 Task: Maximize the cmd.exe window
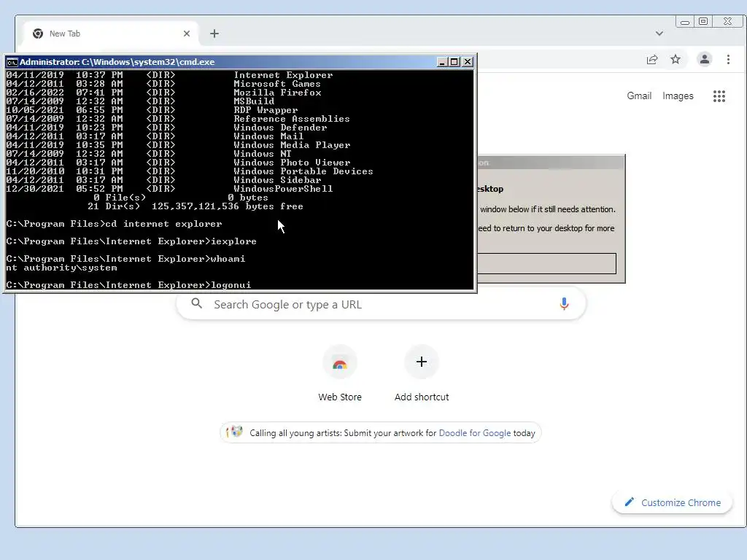(454, 62)
